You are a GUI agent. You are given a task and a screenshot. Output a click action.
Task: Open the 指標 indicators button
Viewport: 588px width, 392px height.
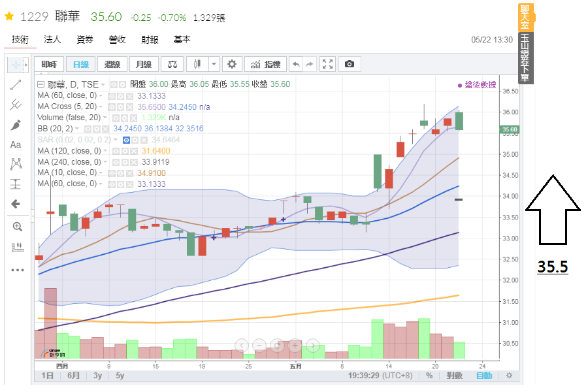pyautogui.click(x=265, y=64)
